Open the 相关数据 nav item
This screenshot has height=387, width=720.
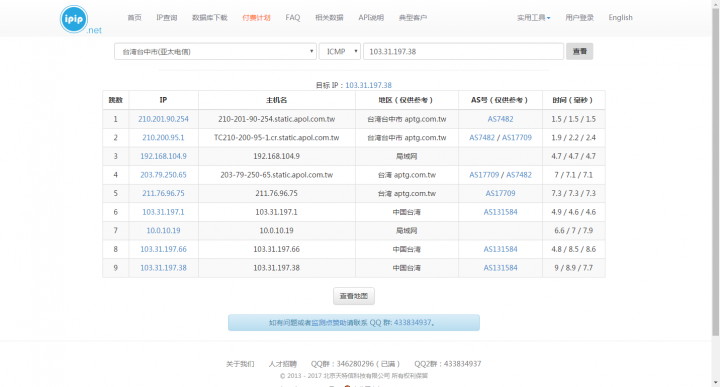coord(329,17)
